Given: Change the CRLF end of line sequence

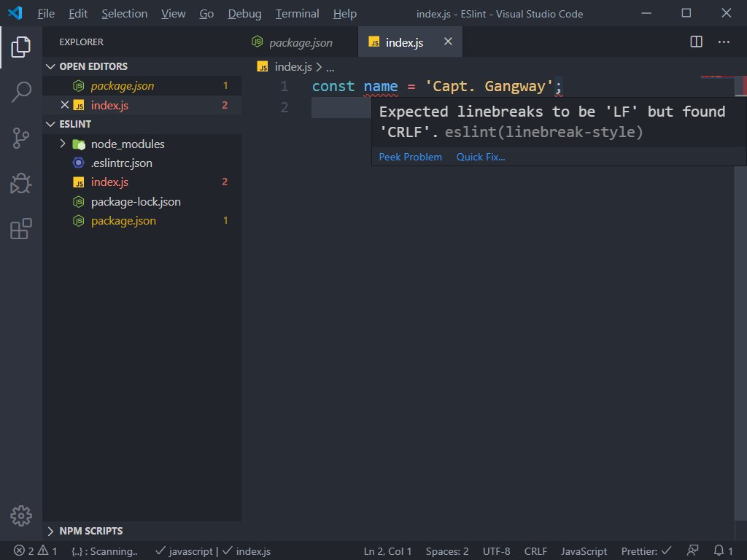Looking at the screenshot, I should point(535,551).
